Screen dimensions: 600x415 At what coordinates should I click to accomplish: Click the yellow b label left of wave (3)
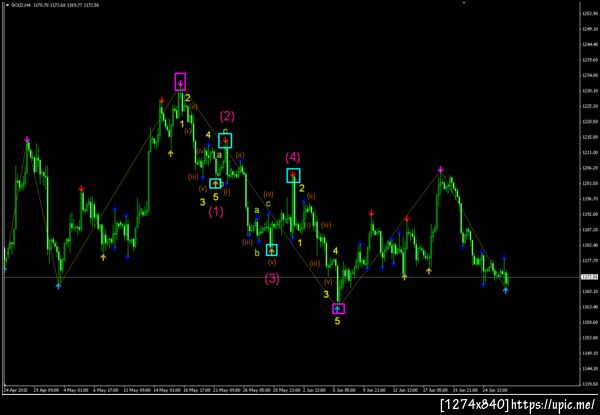point(257,252)
